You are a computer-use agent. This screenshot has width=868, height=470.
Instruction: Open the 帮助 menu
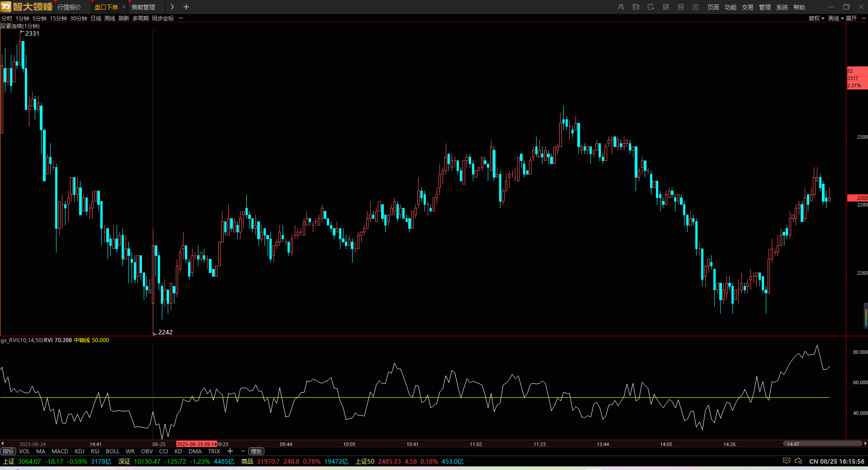pos(799,7)
